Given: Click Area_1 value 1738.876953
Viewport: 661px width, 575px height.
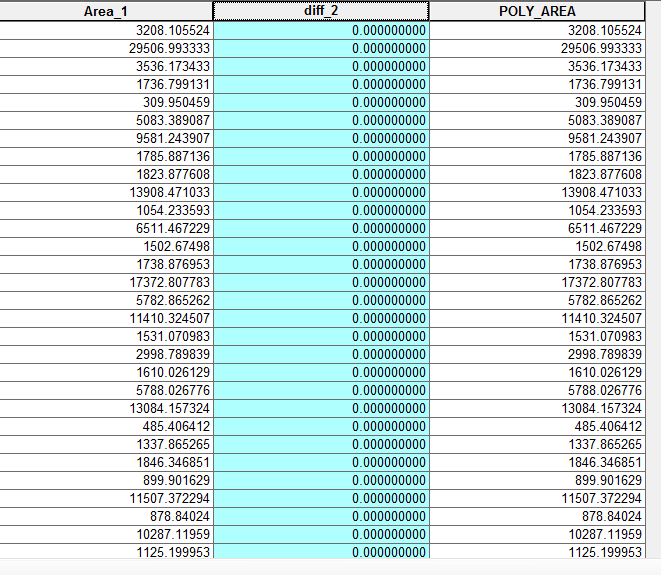Looking at the screenshot, I should (x=173, y=265).
